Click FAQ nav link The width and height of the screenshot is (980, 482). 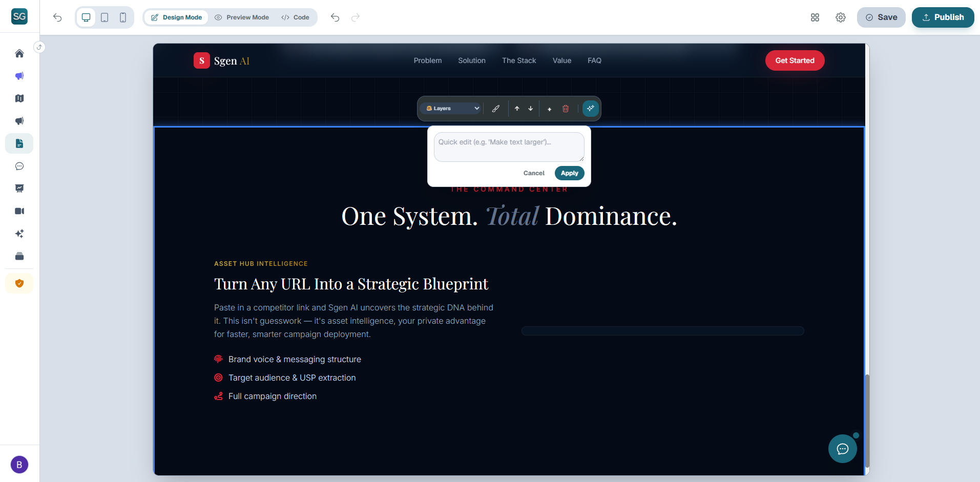(x=594, y=60)
